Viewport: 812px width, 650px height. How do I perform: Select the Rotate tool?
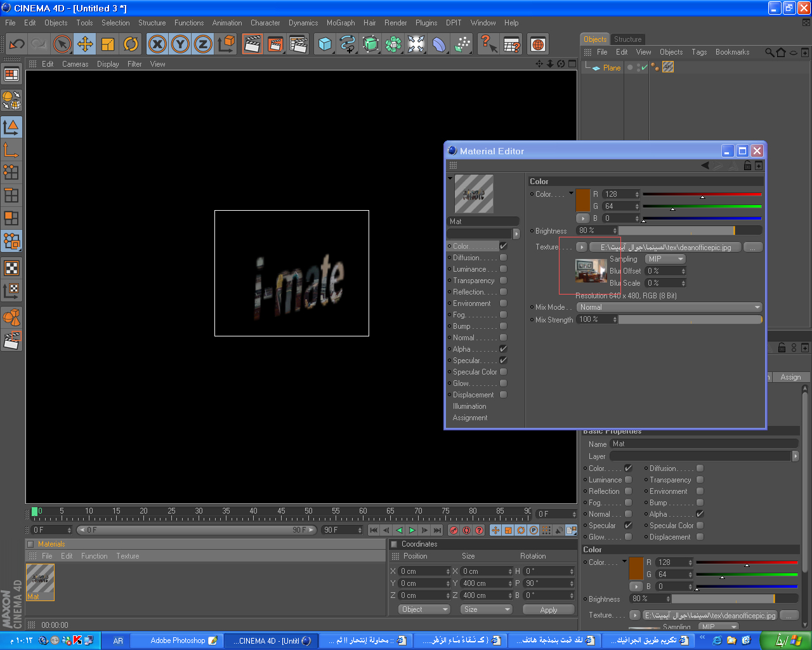tap(131, 44)
